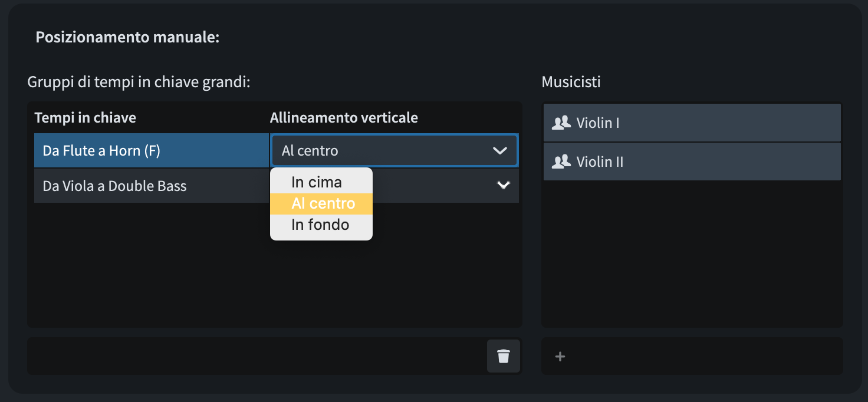The width and height of the screenshot is (868, 402).
Task: Click the section player icon beside Violin I
Action: (x=561, y=123)
